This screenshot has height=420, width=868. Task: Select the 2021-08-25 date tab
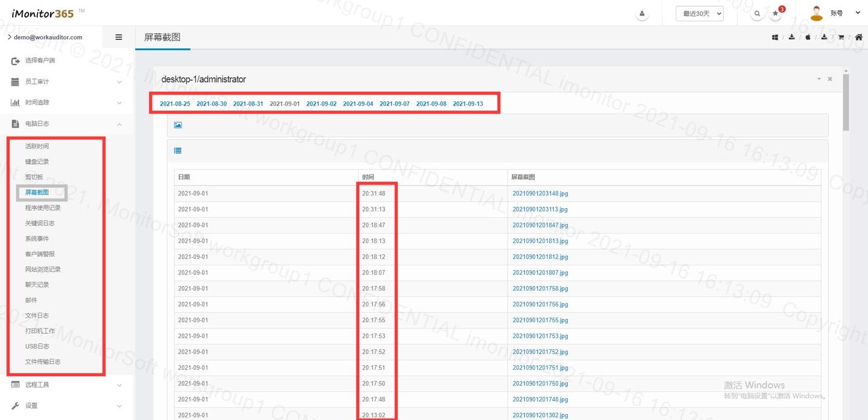pos(175,104)
